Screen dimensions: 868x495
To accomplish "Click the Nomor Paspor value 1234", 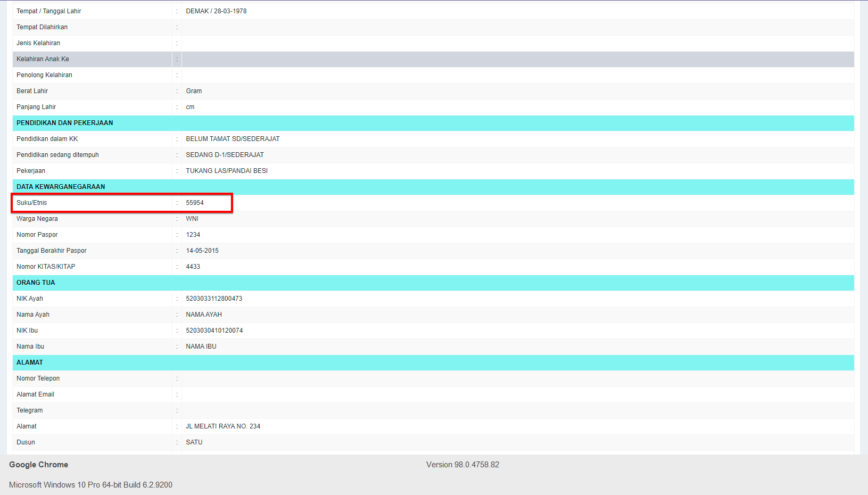I will [x=193, y=235].
